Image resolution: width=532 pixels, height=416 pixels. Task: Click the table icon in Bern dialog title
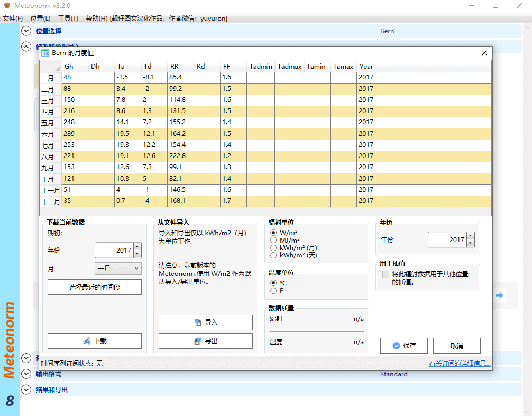click(45, 53)
